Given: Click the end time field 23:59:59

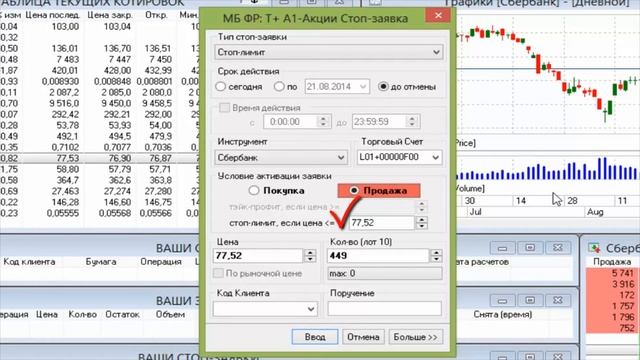Looking at the screenshot, I should click(x=379, y=122).
